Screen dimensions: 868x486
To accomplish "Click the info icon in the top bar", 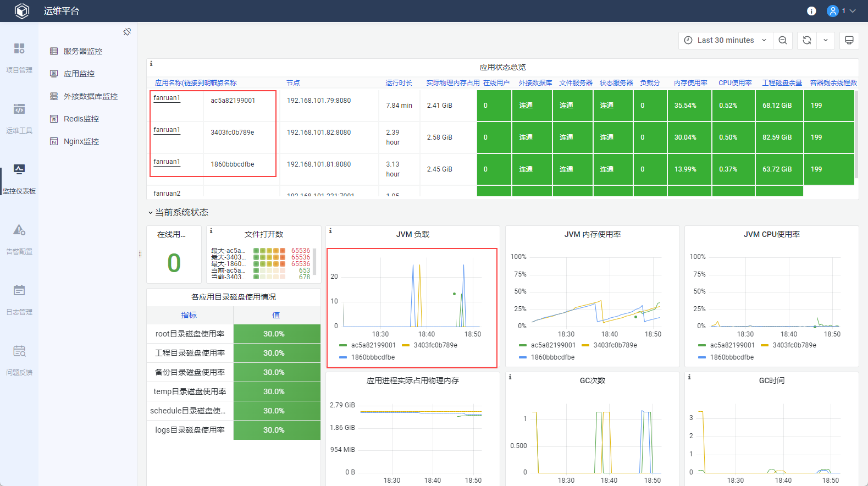I will coord(811,11).
